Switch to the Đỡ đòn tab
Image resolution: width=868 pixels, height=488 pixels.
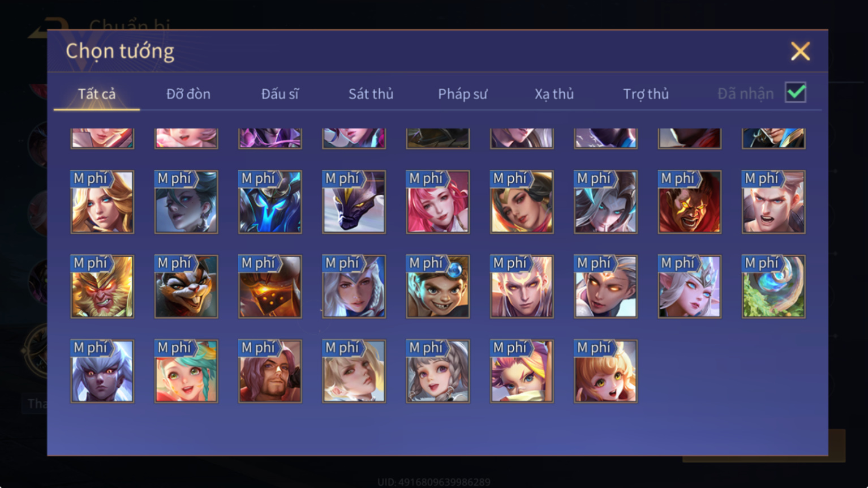click(x=188, y=94)
